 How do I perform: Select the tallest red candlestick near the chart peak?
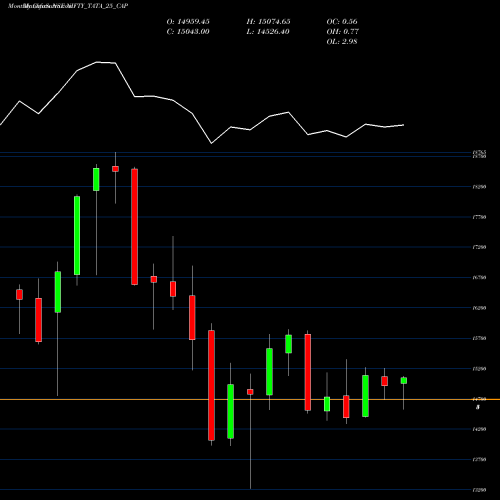coord(134,227)
